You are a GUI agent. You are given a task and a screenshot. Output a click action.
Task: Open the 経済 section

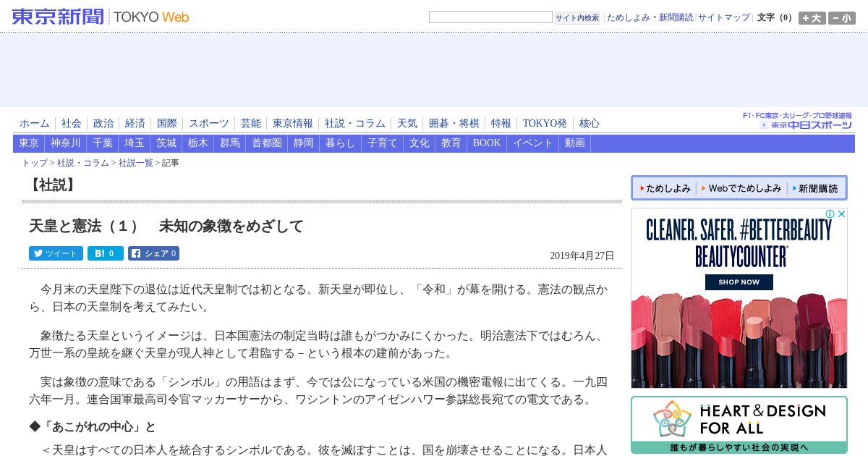tap(135, 124)
